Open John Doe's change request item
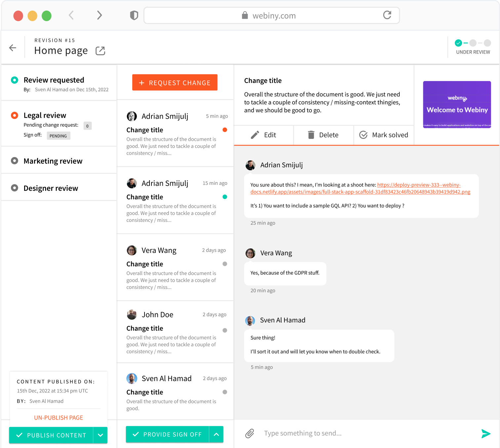Viewport: 500px width, 448px height. pyautogui.click(x=175, y=332)
